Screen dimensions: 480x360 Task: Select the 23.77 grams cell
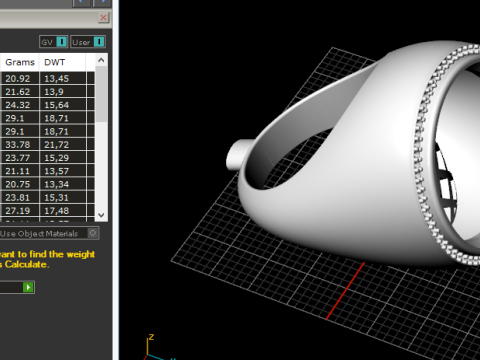click(20, 158)
